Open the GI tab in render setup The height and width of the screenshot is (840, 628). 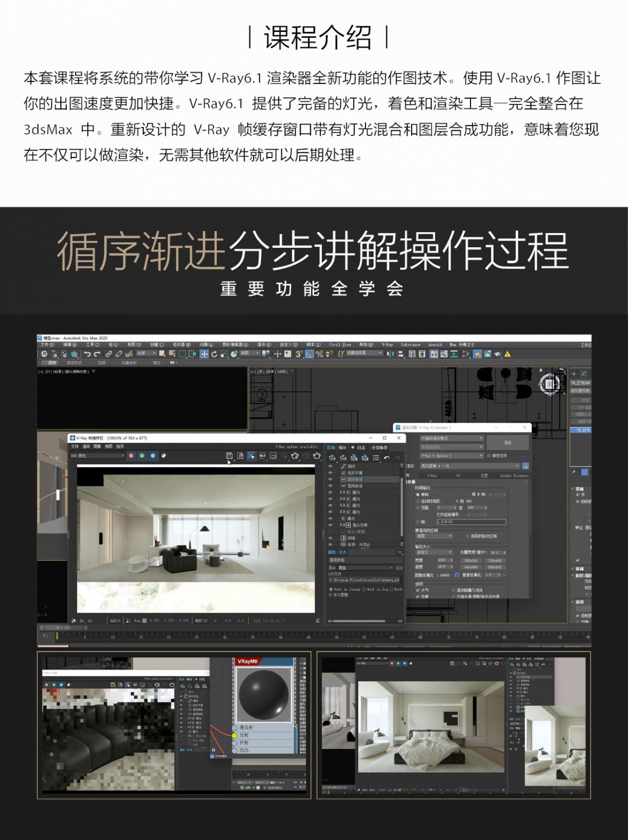coord(458,476)
